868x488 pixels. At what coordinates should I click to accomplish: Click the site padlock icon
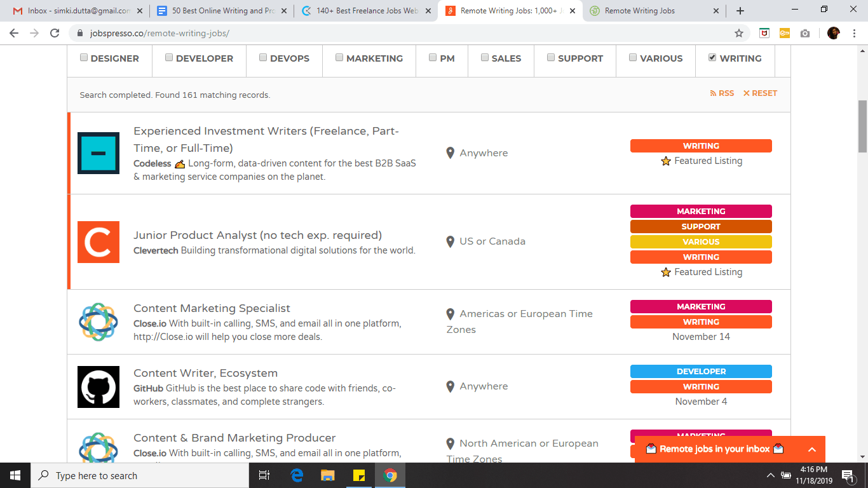(x=80, y=33)
